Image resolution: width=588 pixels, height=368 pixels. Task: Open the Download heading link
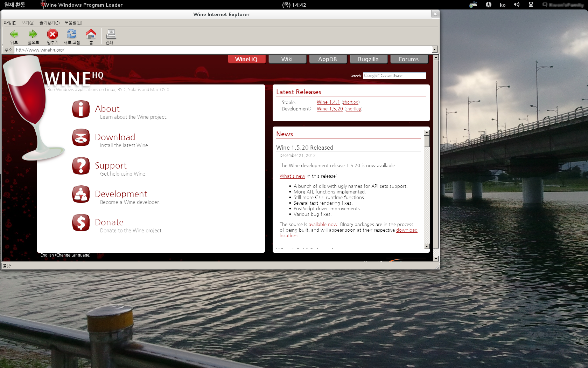(x=115, y=137)
